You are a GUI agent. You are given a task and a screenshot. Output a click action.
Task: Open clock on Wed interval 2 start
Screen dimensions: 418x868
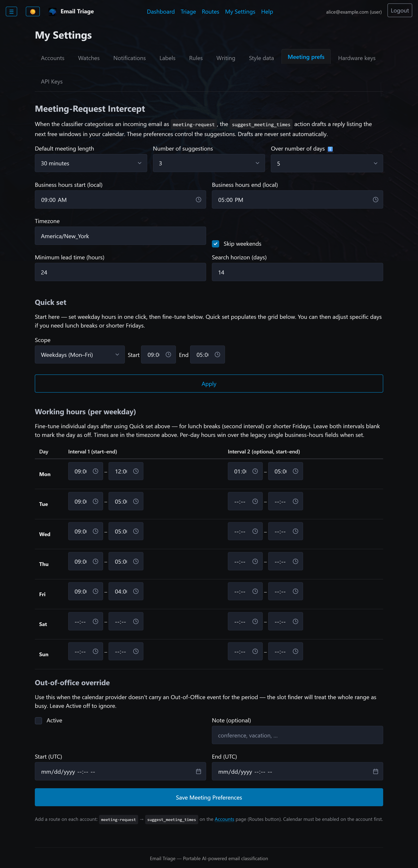tap(255, 531)
